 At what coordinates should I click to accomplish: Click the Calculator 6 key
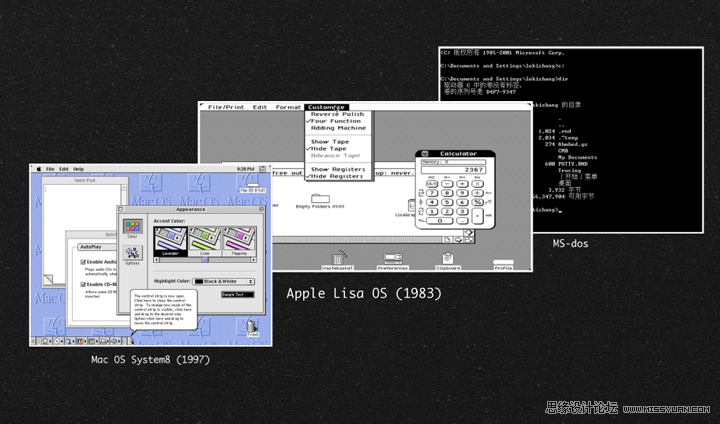tap(462, 202)
